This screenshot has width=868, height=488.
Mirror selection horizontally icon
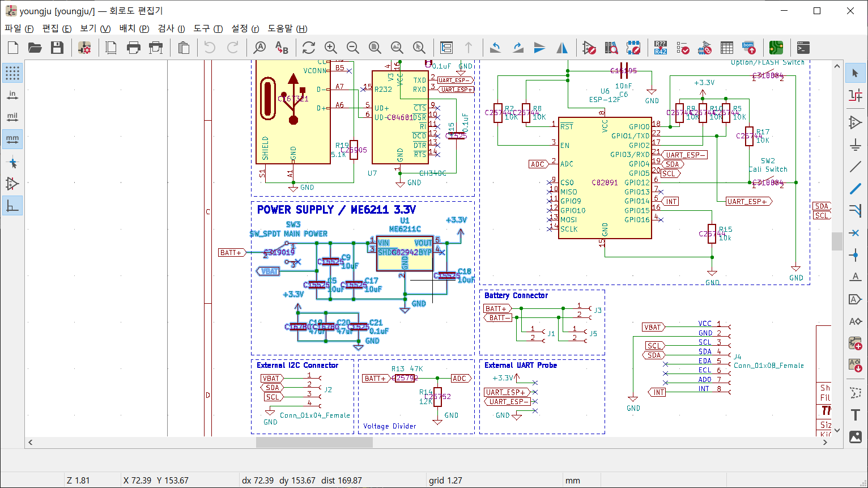(562, 48)
